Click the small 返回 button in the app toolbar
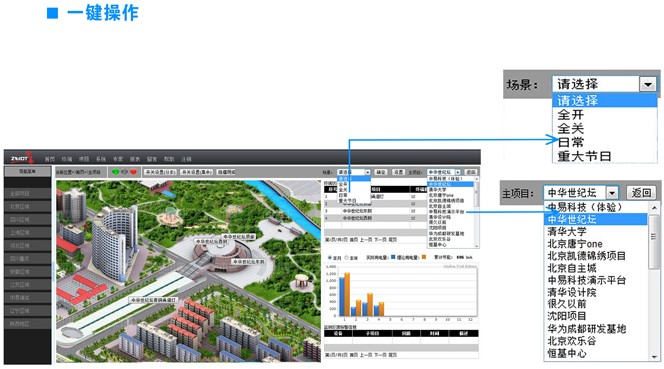The image size is (664, 369). [x=470, y=172]
